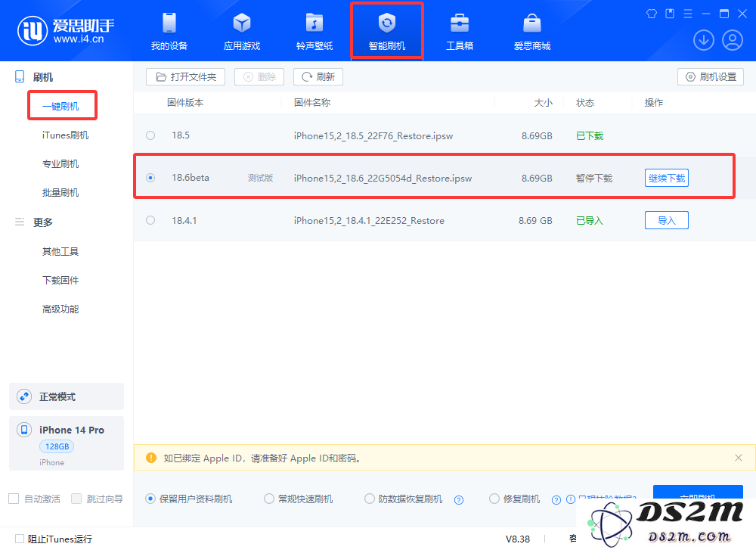This screenshot has height=550, width=756.
Task: Open the title bar list menu icon
Action: [x=688, y=14]
